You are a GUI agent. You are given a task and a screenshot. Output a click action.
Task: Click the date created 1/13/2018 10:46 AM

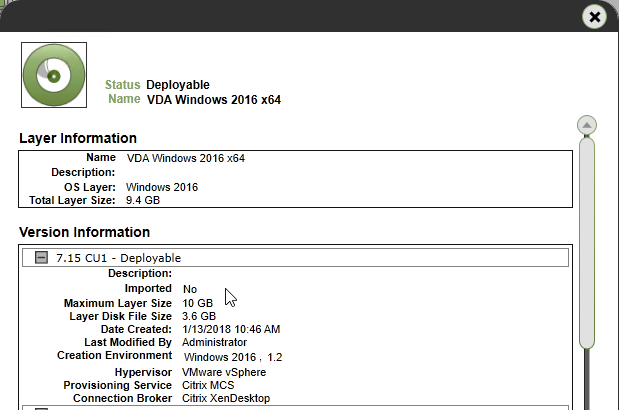(231, 329)
